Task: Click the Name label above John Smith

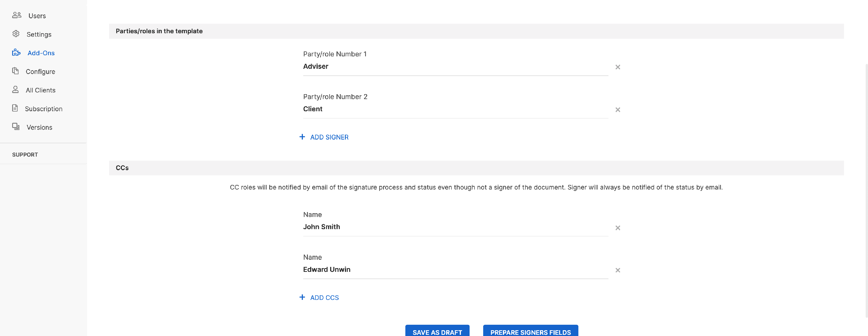Action: (312, 215)
